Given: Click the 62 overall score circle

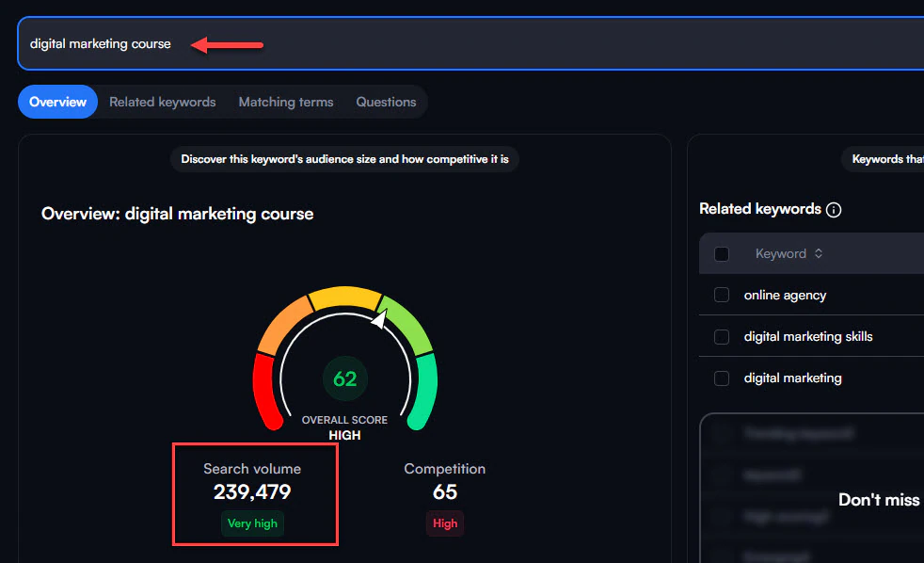Looking at the screenshot, I should pyautogui.click(x=344, y=378).
